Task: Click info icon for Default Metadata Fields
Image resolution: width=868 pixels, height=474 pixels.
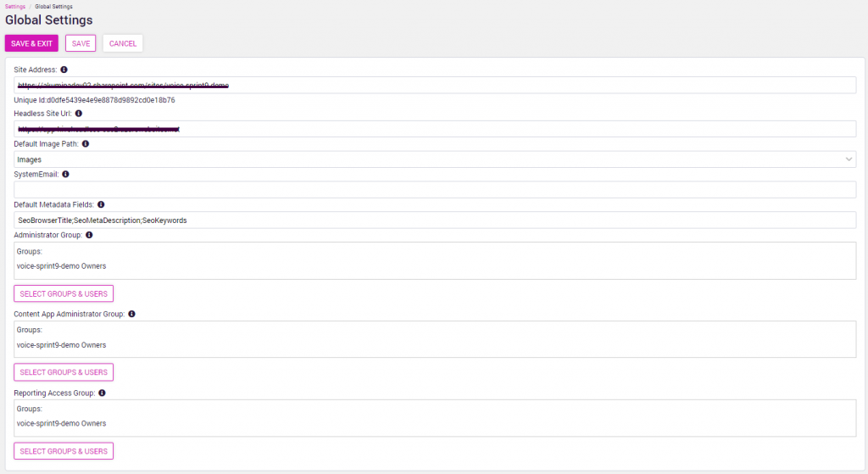Action: (x=101, y=204)
